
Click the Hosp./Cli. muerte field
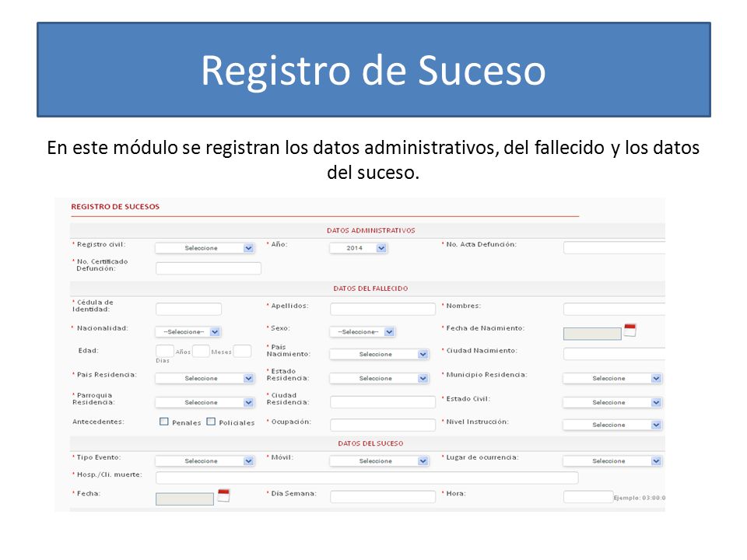[x=366, y=478]
